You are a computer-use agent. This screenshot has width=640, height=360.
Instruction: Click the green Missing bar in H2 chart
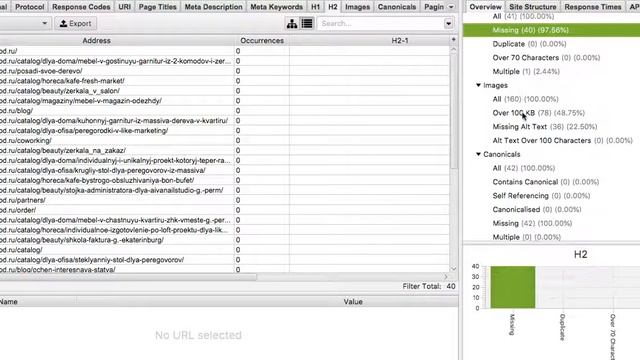(x=513, y=287)
